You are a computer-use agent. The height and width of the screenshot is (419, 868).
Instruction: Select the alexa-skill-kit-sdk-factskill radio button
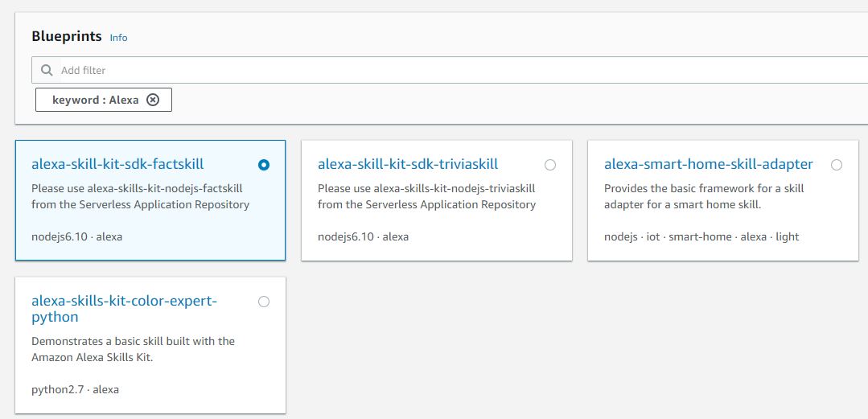[264, 165]
